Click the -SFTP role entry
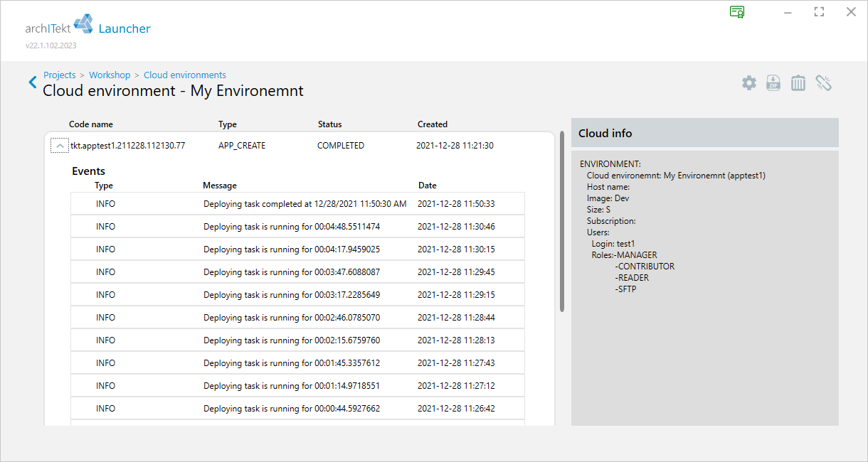868x462 pixels. pos(625,289)
